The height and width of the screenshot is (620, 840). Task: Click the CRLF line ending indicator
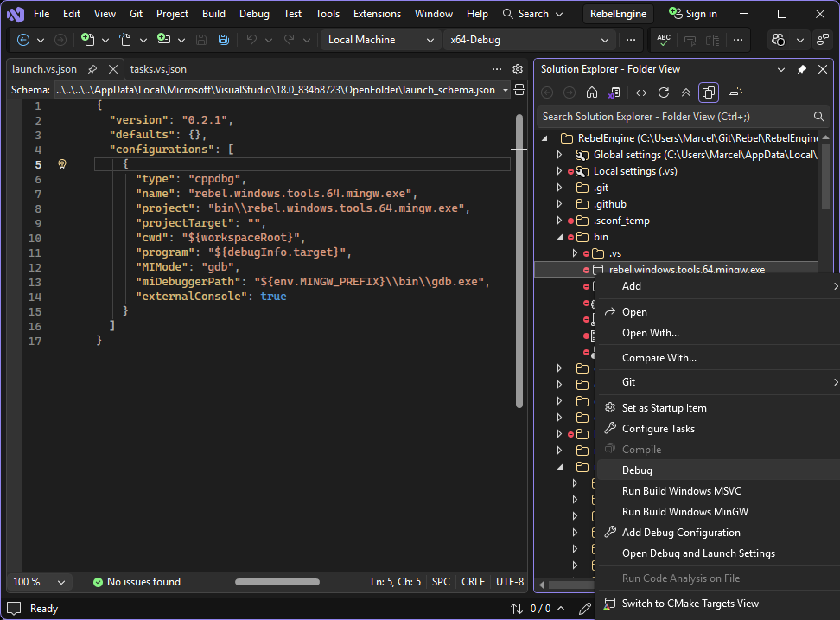(x=473, y=581)
